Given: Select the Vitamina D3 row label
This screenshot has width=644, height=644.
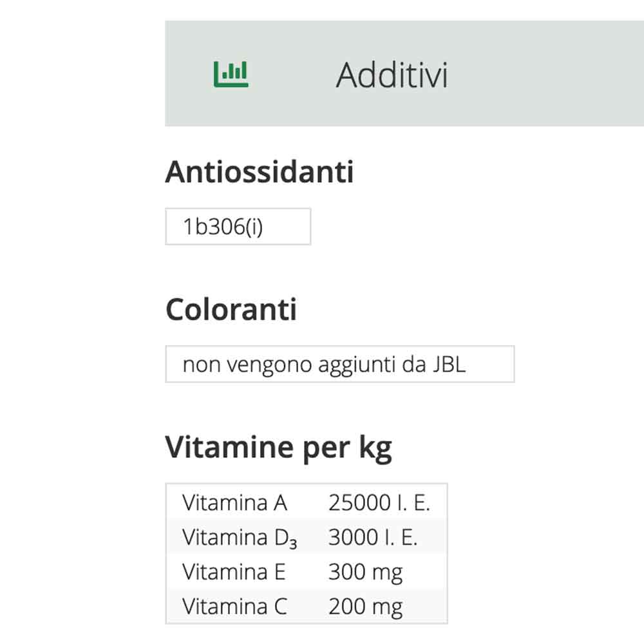Looking at the screenshot, I should coord(240,538).
